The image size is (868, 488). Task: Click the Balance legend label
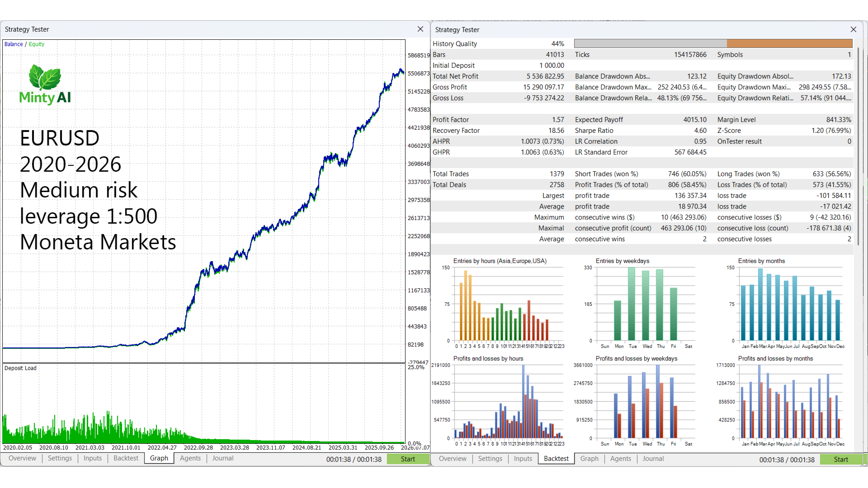pyautogui.click(x=14, y=44)
